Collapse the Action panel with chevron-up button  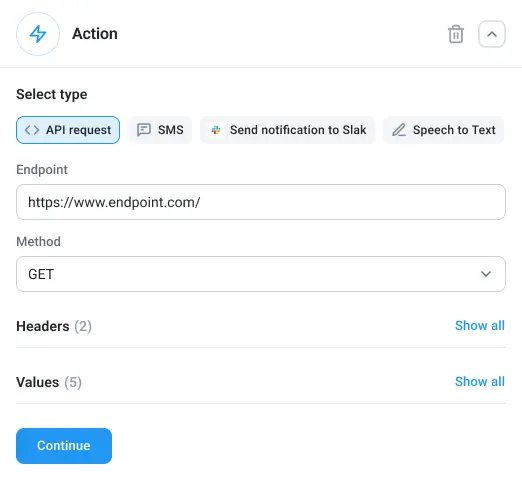tap(492, 34)
